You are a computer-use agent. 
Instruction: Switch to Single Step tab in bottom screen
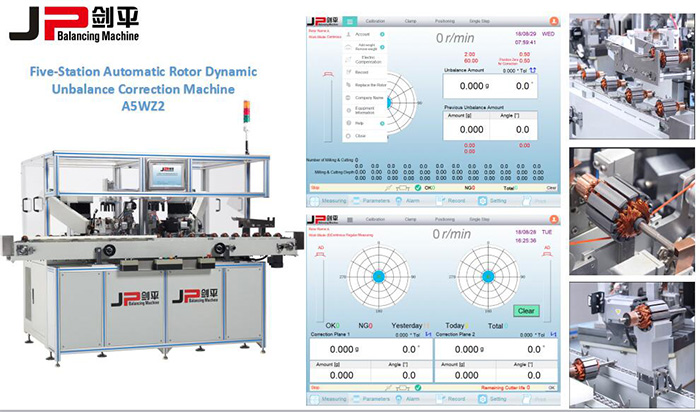[x=479, y=219]
